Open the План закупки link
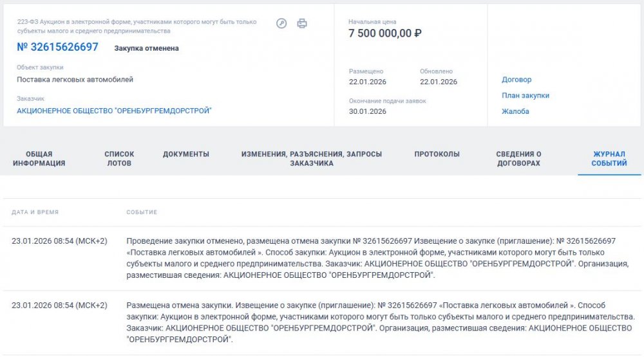Image resolution: width=644 pixels, height=357 pixels. click(x=526, y=96)
